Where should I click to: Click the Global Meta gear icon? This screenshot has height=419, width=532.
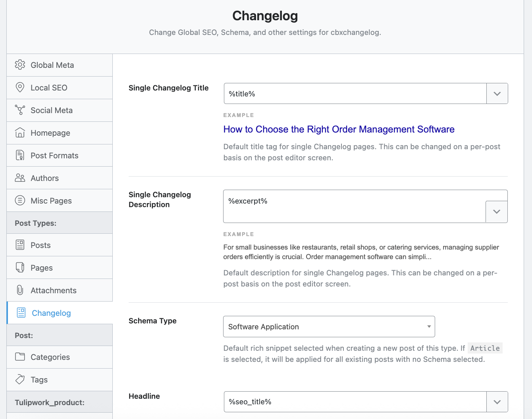click(x=20, y=65)
